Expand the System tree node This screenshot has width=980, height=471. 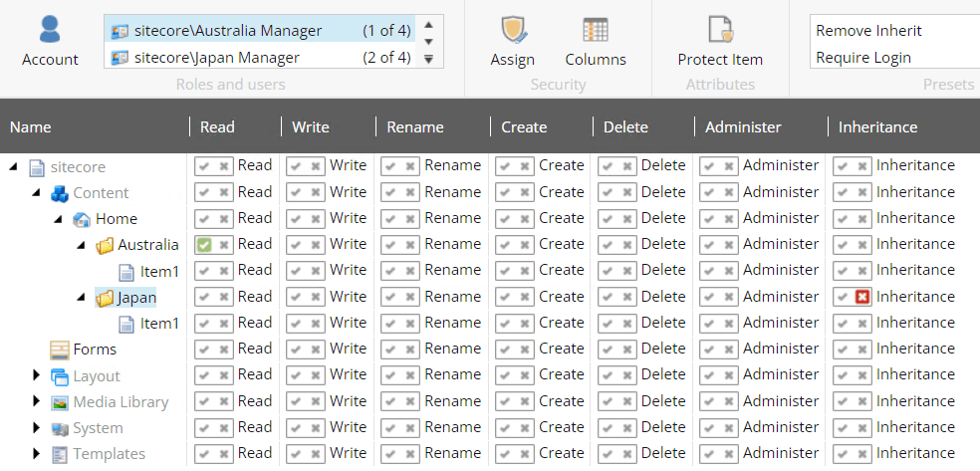(36, 428)
